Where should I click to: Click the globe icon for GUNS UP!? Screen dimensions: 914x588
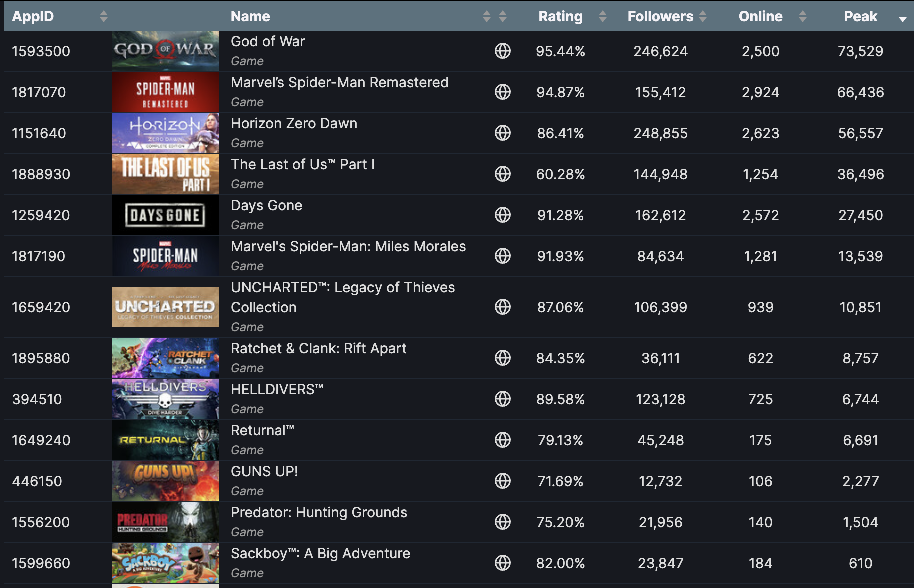tap(502, 481)
